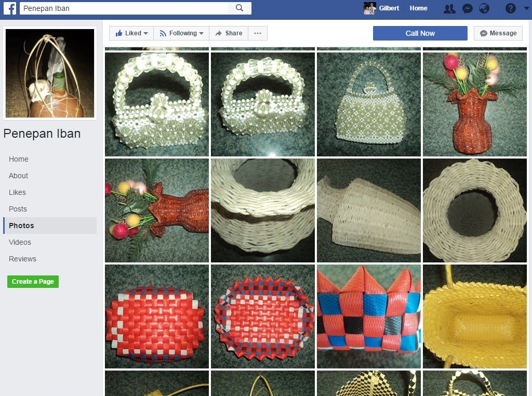Click the Penepan Iban search field

pos(124,8)
